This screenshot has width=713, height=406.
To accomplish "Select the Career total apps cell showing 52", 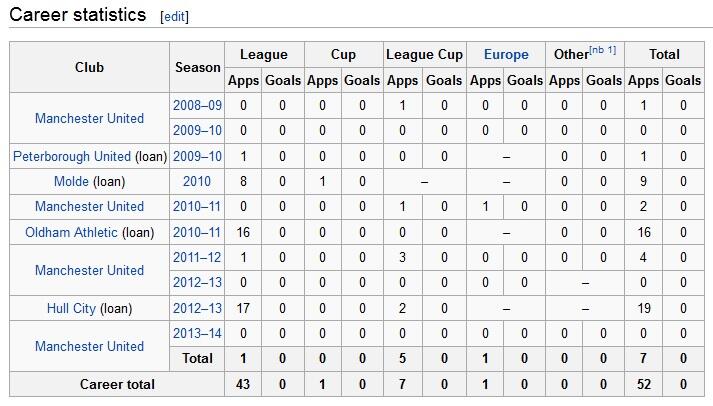I will [643, 384].
